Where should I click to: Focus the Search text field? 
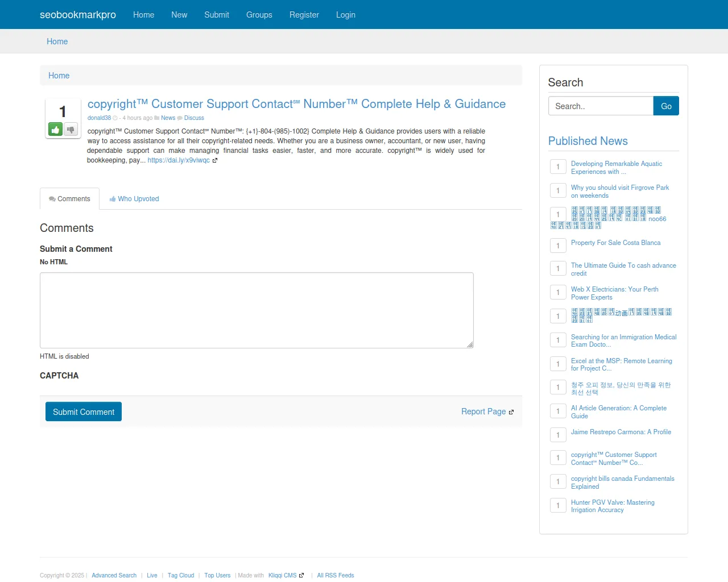(x=601, y=106)
